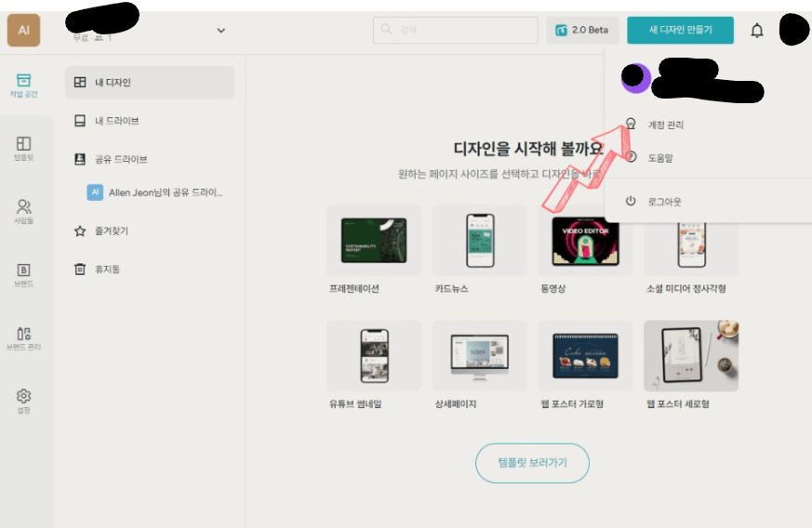This screenshot has width=812, height=528.
Task: Choose 계정 관리 from the profile menu
Action: click(x=665, y=125)
